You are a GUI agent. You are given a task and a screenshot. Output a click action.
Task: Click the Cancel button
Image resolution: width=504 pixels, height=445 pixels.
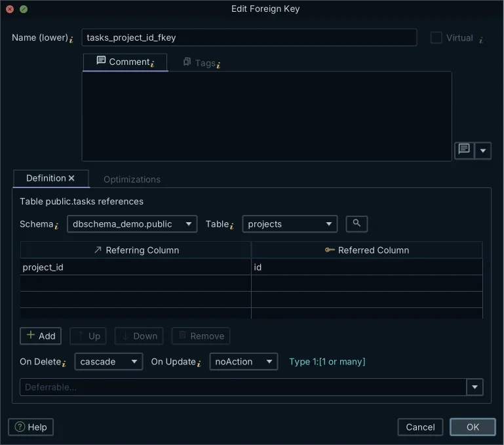click(420, 427)
